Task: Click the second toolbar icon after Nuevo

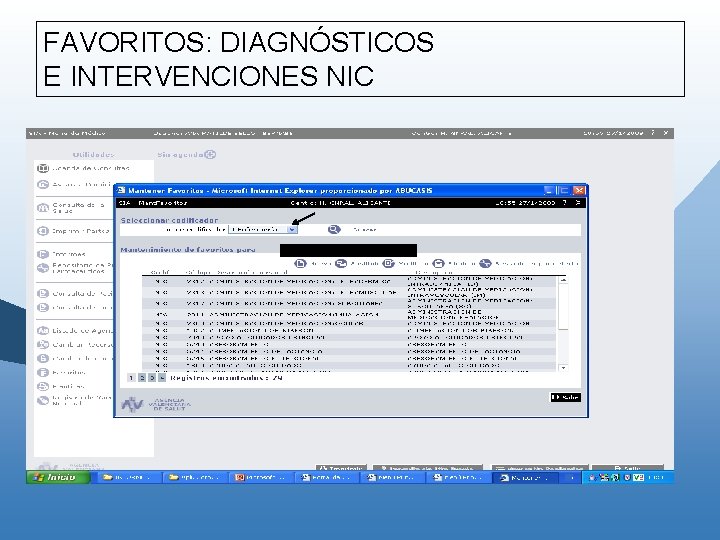Action: tap(341, 263)
